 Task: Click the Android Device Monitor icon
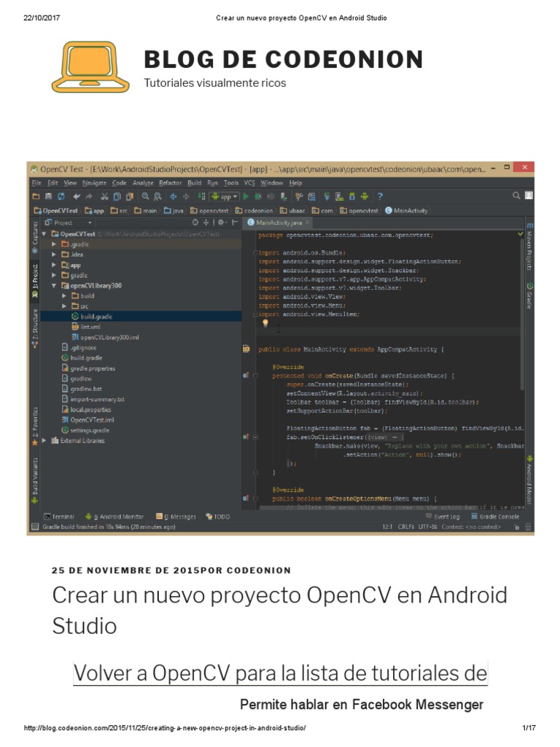tap(365, 196)
